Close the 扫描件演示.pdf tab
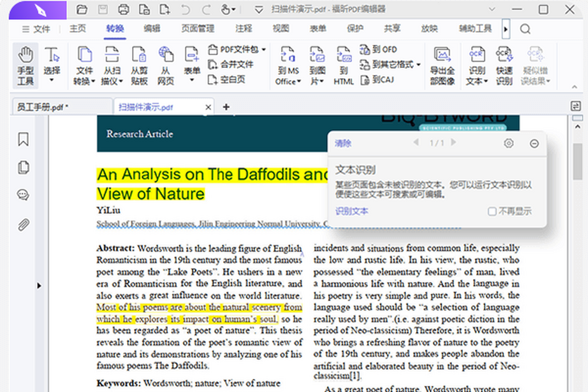588x392 pixels. coord(208,107)
